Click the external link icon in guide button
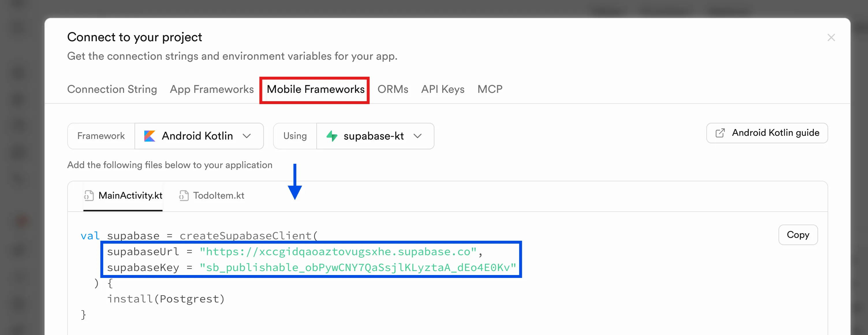 click(720, 133)
